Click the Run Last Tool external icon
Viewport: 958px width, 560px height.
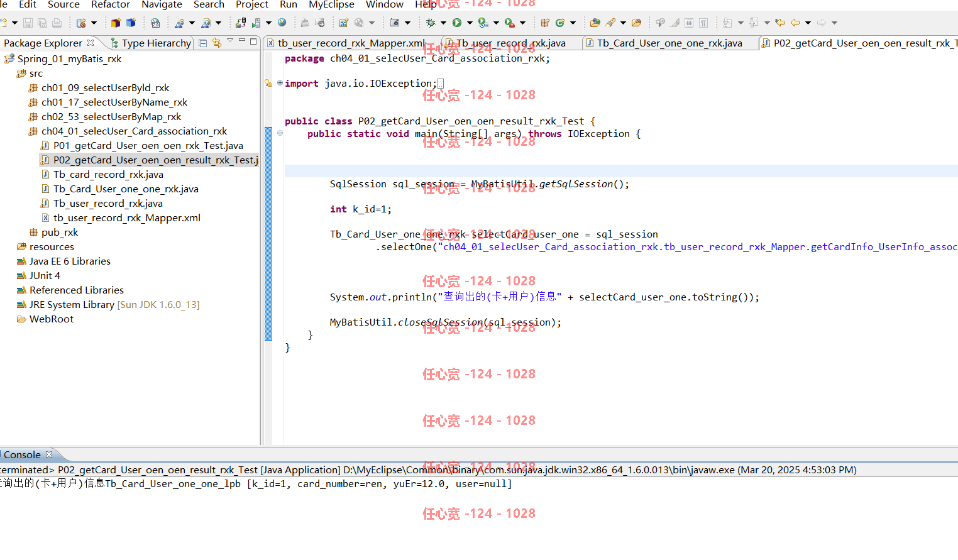(510, 23)
